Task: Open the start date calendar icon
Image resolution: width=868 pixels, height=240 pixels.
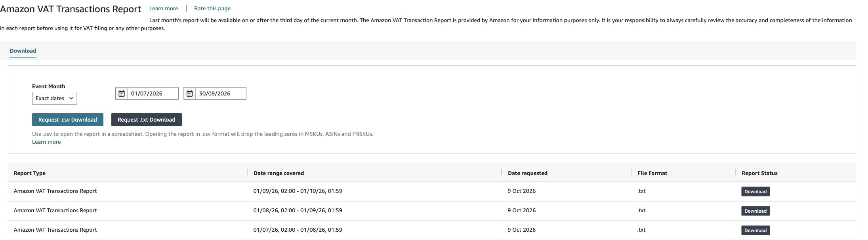Action: (122, 93)
